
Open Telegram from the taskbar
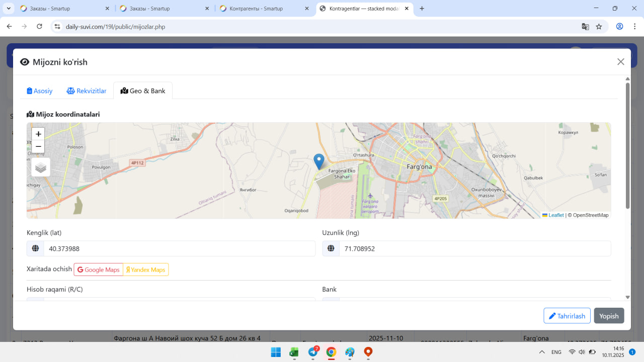click(313, 352)
